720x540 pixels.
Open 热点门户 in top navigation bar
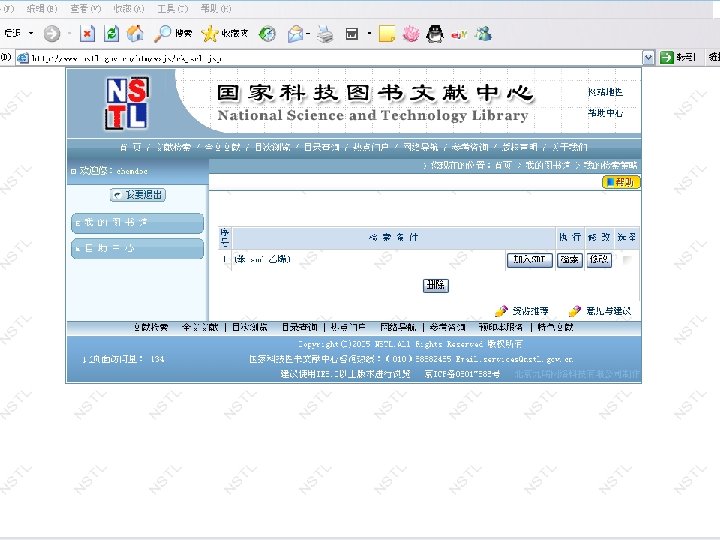point(371,147)
